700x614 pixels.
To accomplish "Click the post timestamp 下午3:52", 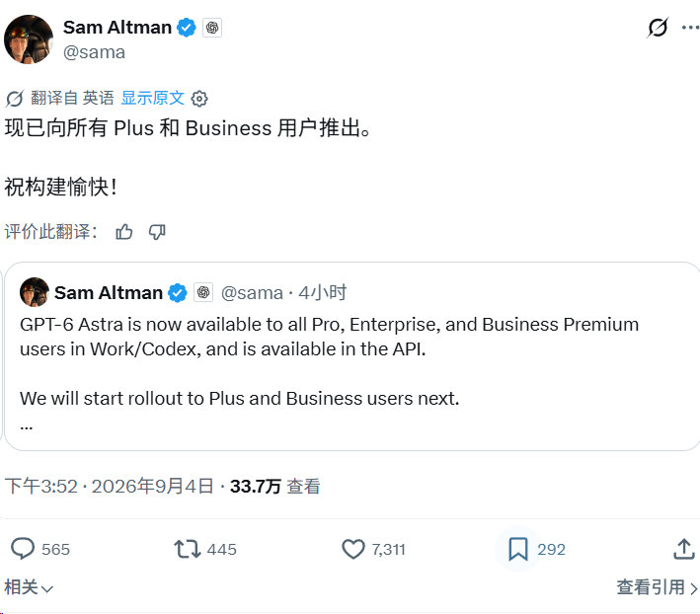I will (x=41, y=486).
